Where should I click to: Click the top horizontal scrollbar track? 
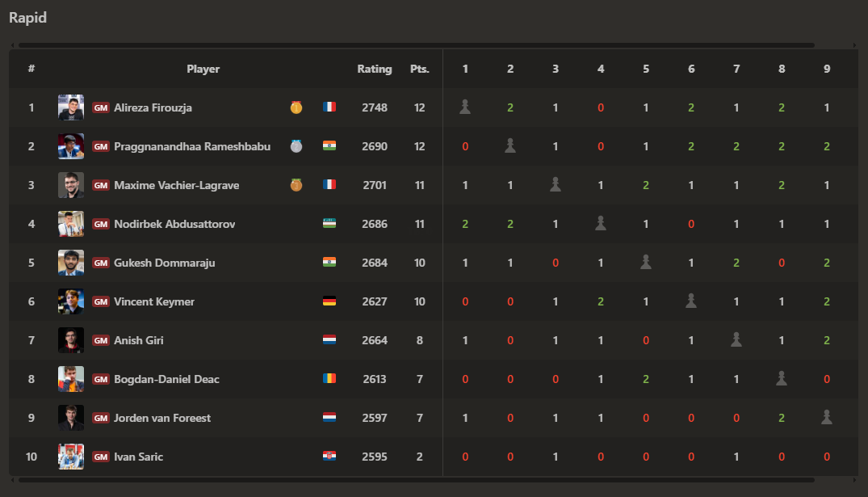[417, 45]
